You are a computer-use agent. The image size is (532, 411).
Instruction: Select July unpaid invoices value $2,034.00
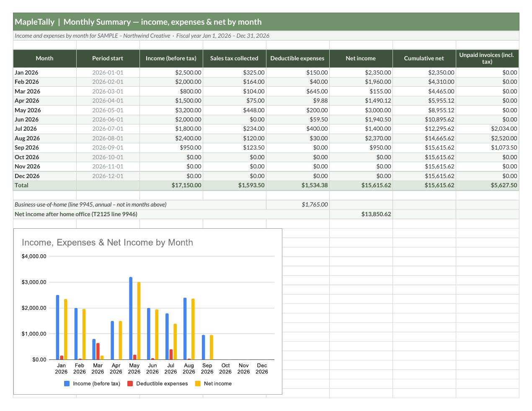487,129
